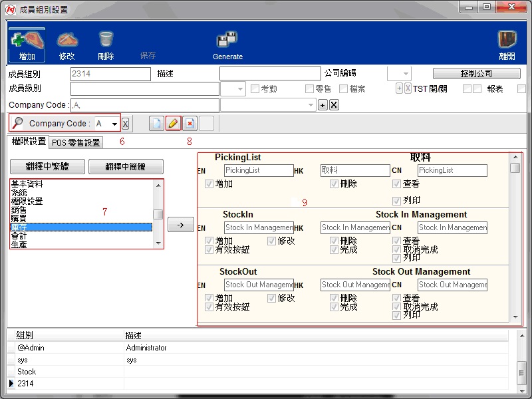
Task: Select the 2314 row in group table
Action: click(258, 384)
